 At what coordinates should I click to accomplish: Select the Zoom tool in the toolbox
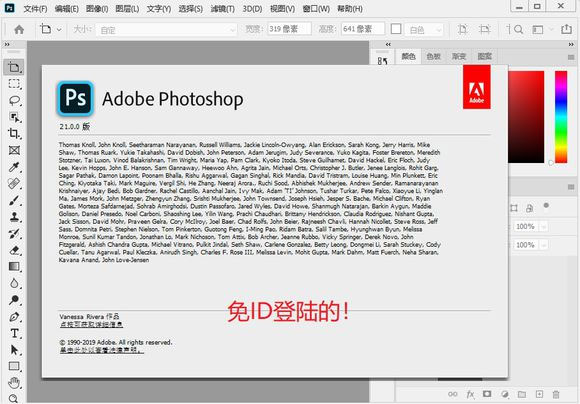pos(13,398)
